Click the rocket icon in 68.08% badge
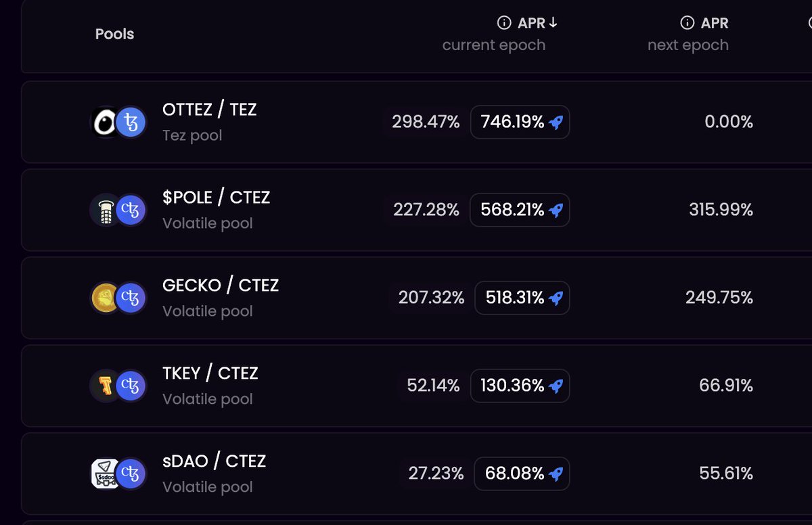812x525 pixels. 556,474
